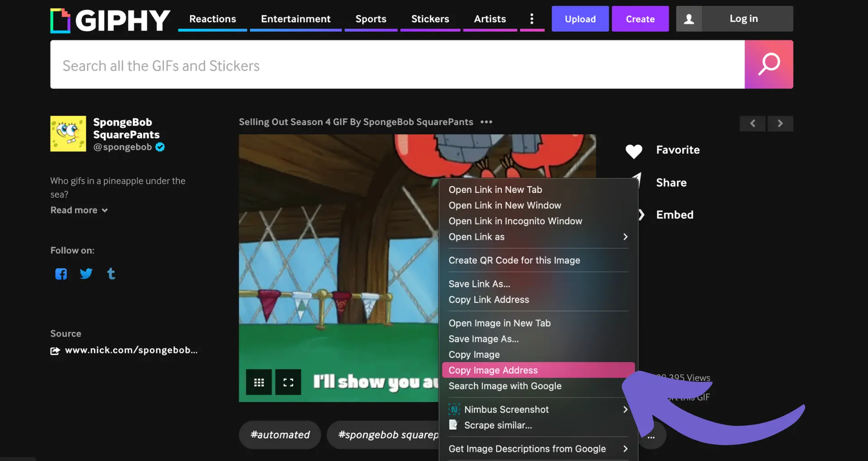The height and width of the screenshot is (461, 868).
Task: Click the source external link icon
Action: click(55, 351)
